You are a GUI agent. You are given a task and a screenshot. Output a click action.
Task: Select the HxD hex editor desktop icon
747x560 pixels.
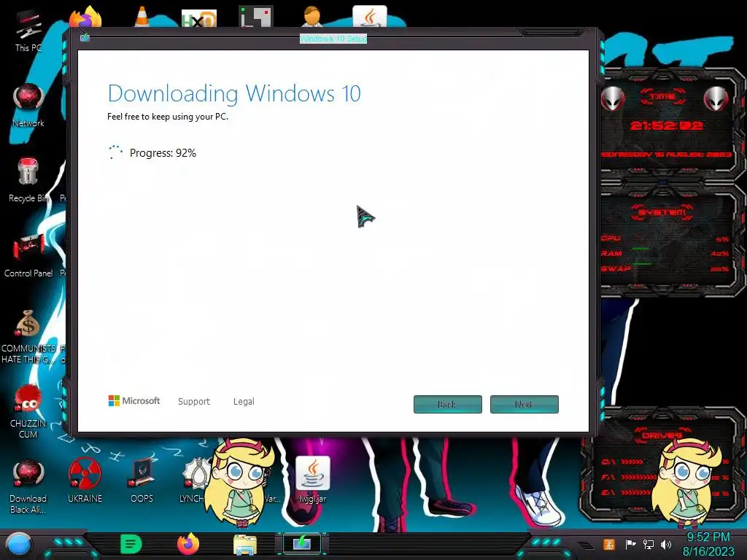point(199,18)
